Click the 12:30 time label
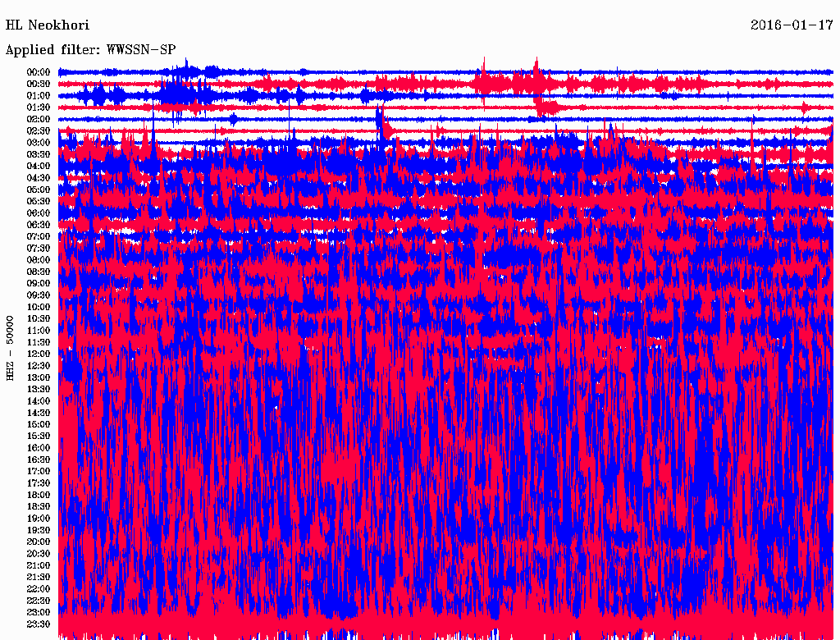The image size is (840, 640). pyautogui.click(x=39, y=366)
